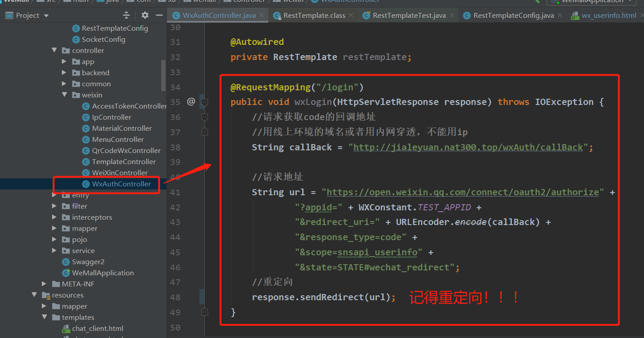Click the folder icon beside interceptors
Image resolution: width=644 pixels, height=338 pixels.
click(x=65, y=217)
